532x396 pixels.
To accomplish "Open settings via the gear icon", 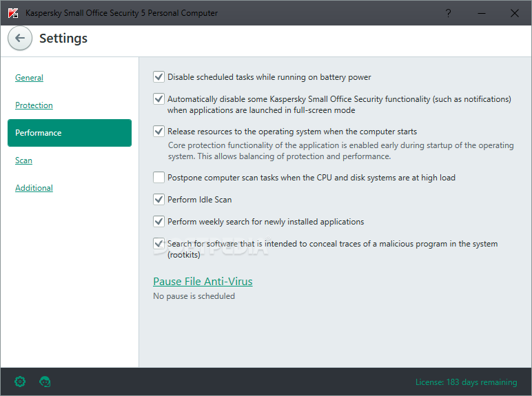I will coord(20,382).
